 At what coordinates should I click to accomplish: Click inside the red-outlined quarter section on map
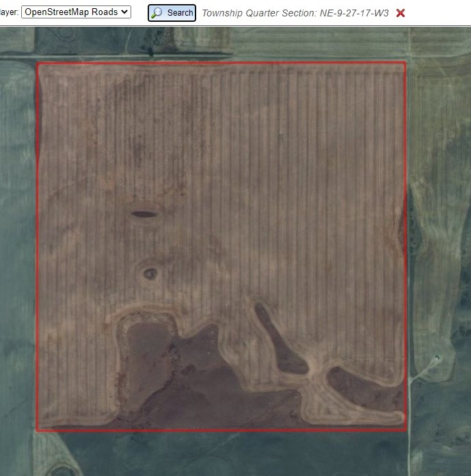click(221, 247)
